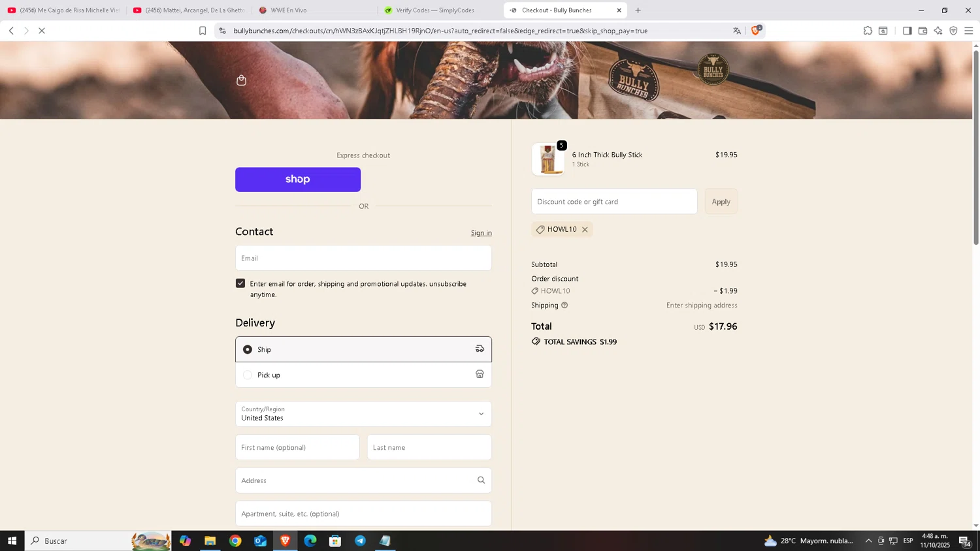Click the Windows taskbar Buscar search box
This screenshot has height=551, width=980.
(x=98, y=541)
